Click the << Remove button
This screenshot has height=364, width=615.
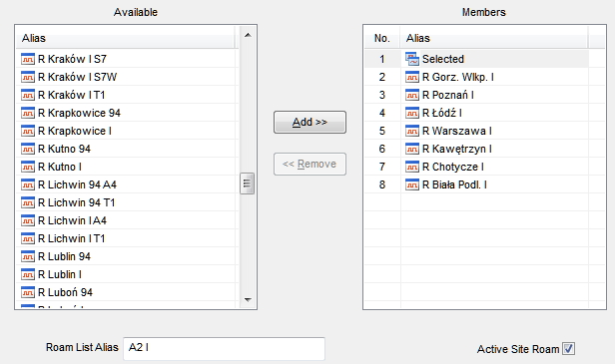[309, 164]
